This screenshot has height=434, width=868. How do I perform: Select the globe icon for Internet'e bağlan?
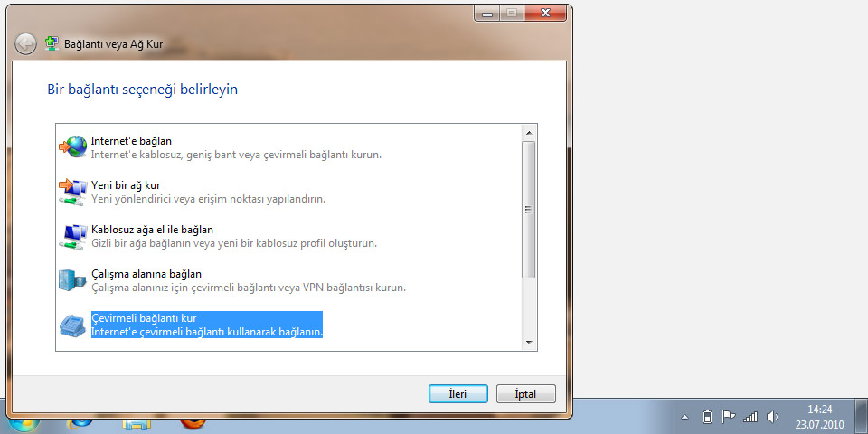pyautogui.click(x=73, y=146)
